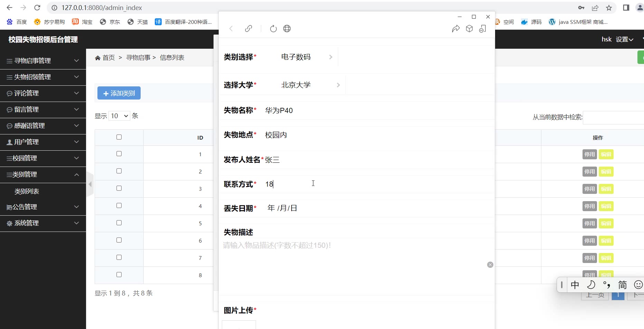Click the share arrow icon in popup

tap(456, 29)
